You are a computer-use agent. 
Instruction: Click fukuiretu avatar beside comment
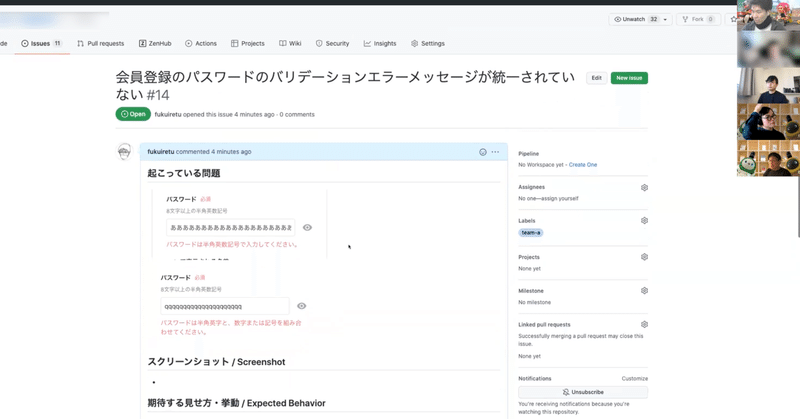coord(124,152)
